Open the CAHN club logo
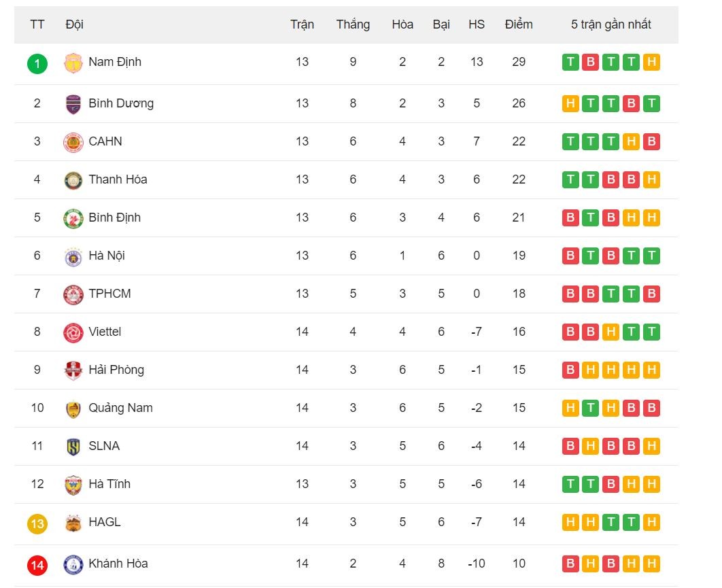Screen dimensions: 722x588 [73, 142]
